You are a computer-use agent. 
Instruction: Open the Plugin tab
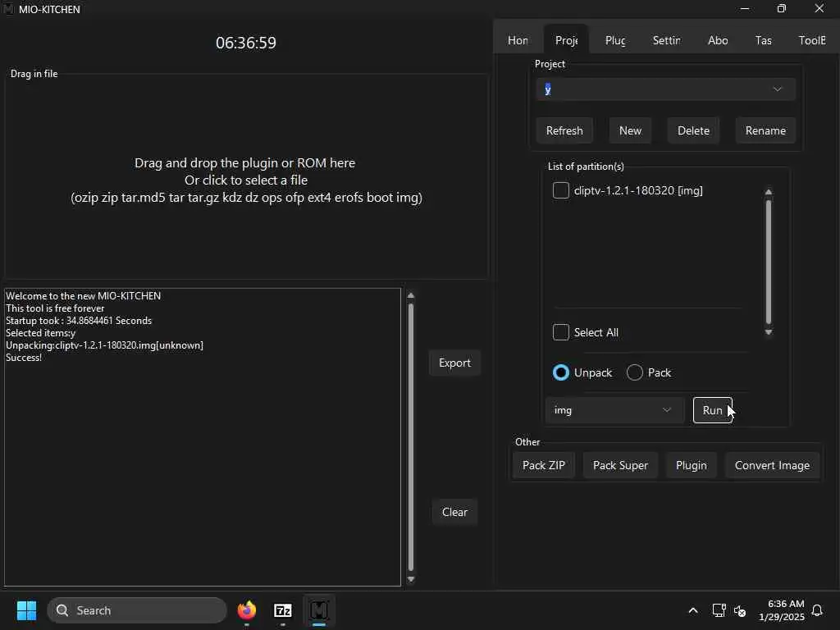[615, 40]
